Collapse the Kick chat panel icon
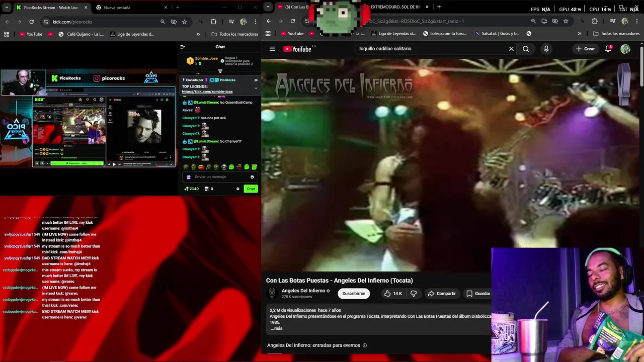This screenshot has width=644, height=362. pyautogui.click(x=182, y=47)
